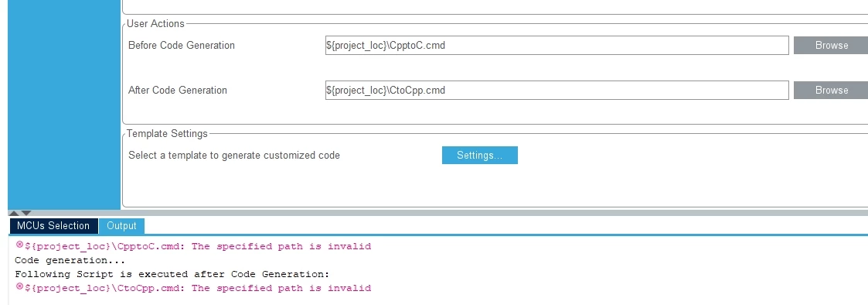
Task: Select the Output tab
Action: coord(122,226)
